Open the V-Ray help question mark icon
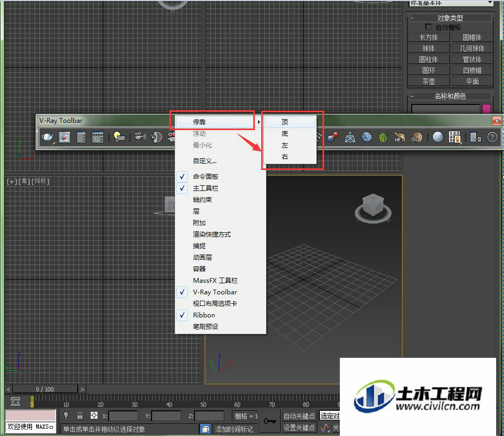 pos(492,137)
